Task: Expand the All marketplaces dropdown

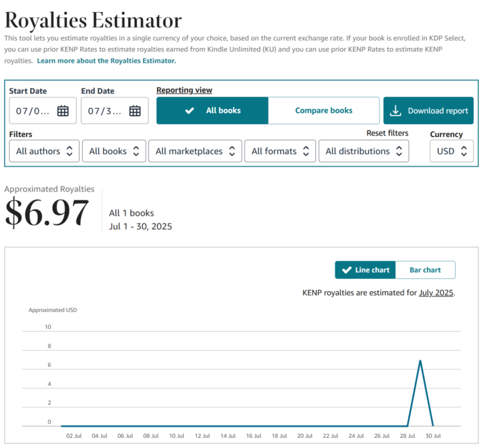Action: tap(195, 151)
